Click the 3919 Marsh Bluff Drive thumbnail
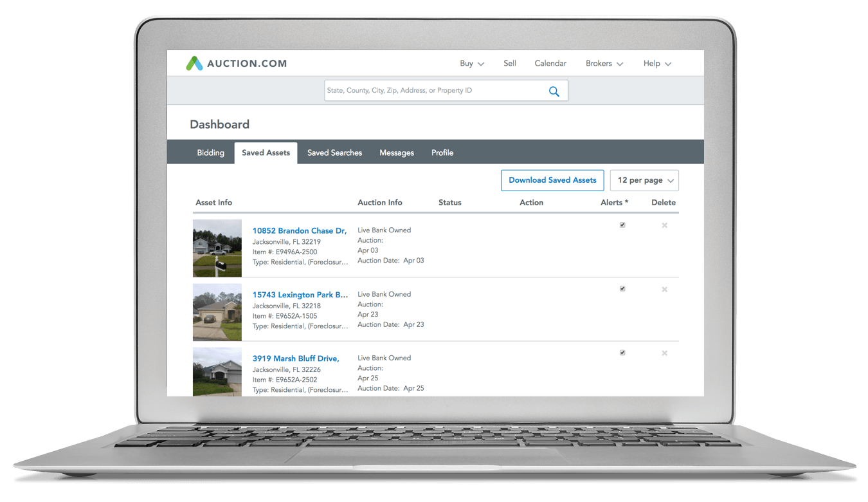 pyautogui.click(x=217, y=371)
